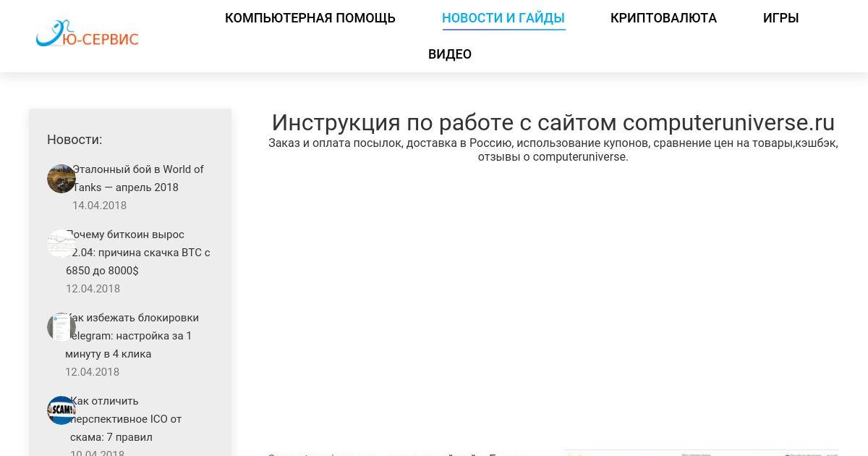Open the Новости и гайды menu item

[503, 18]
